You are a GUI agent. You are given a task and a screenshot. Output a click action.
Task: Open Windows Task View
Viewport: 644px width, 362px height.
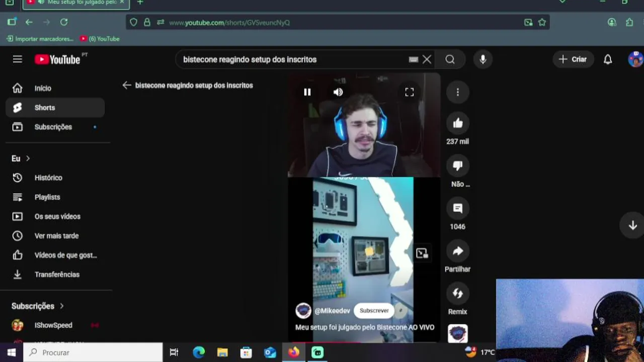[174, 352]
